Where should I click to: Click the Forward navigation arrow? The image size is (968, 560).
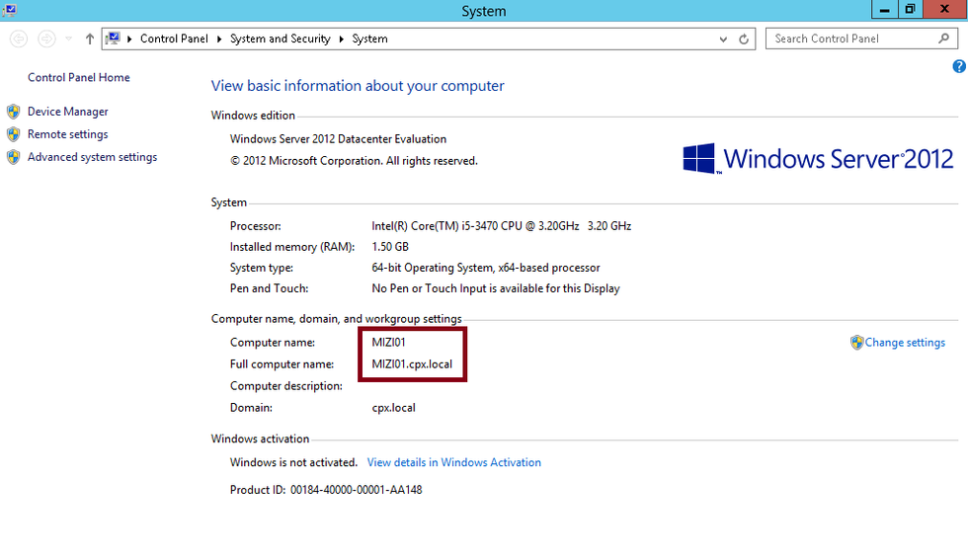(46, 39)
